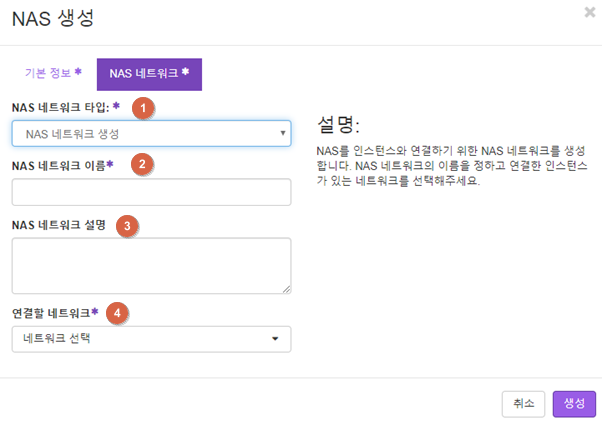Screen dimensions: 602x425
Task: Click the textarea resize handle corner
Action: pos(286,289)
